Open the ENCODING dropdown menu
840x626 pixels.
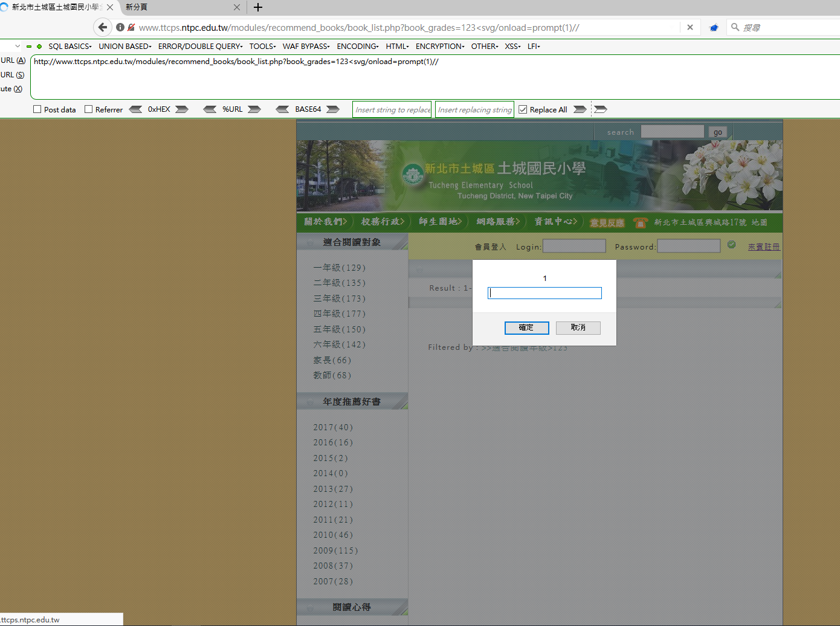tap(358, 47)
